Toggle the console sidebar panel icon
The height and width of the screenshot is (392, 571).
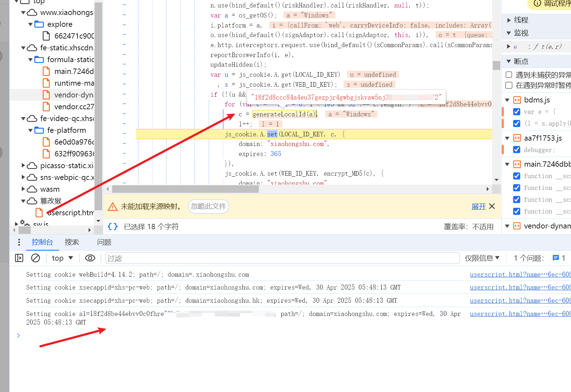click(x=19, y=258)
